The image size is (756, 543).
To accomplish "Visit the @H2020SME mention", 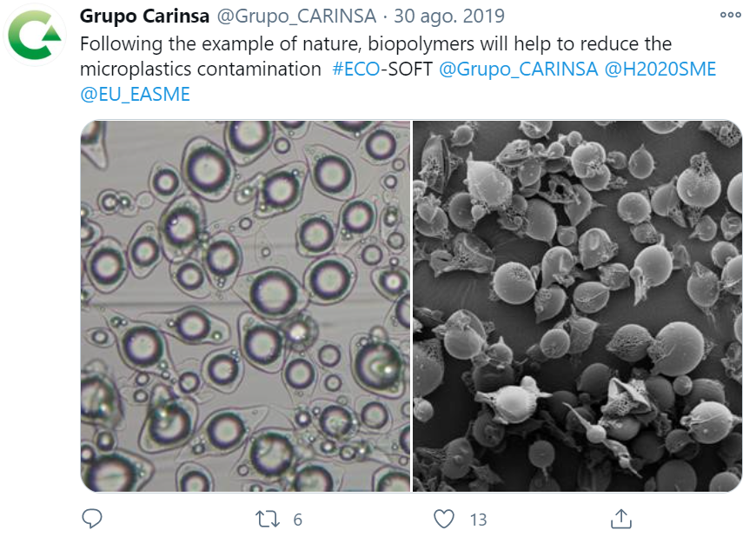I will (x=660, y=70).
